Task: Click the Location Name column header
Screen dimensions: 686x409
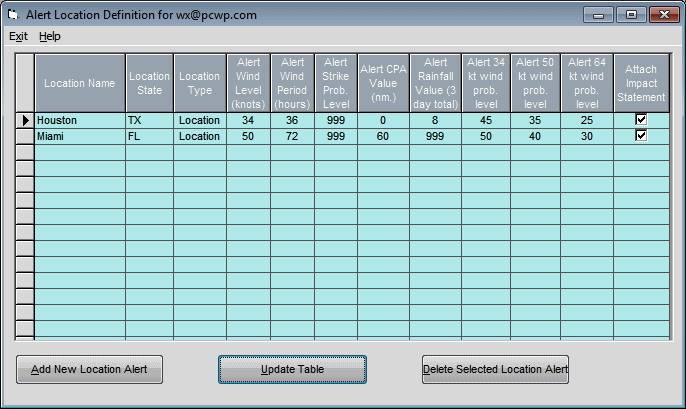Action: pyautogui.click(x=80, y=83)
